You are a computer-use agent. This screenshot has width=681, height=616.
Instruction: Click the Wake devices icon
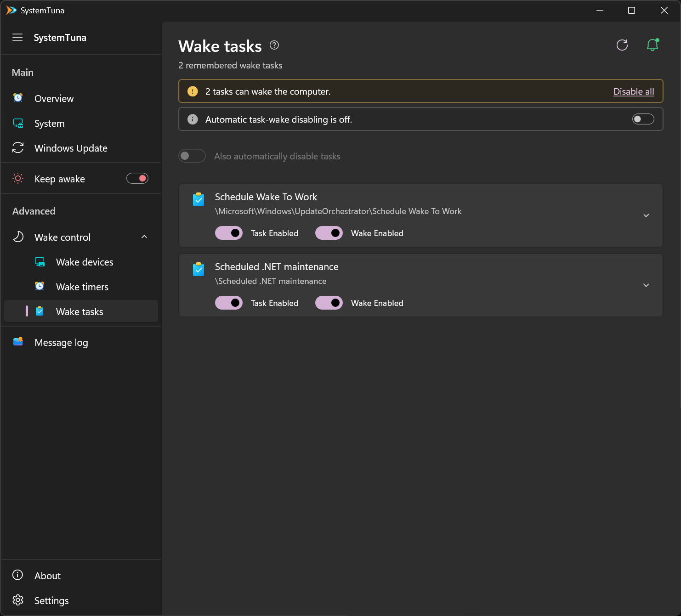(x=40, y=262)
